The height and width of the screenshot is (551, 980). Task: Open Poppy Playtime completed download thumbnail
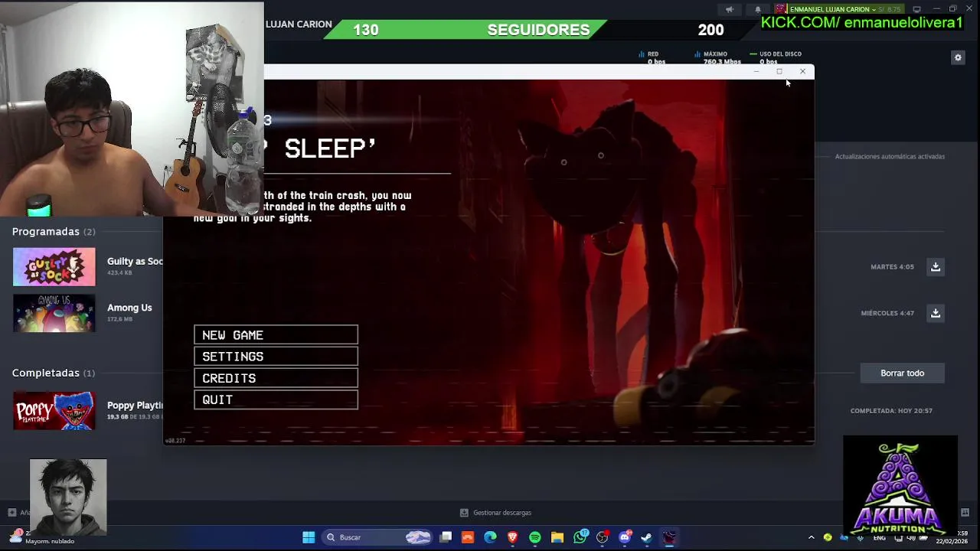pyautogui.click(x=54, y=410)
